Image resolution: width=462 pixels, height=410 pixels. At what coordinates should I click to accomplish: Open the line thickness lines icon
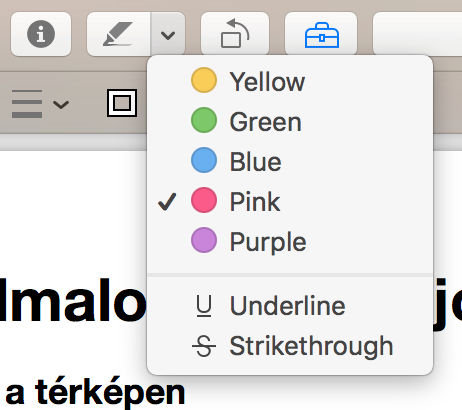(x=27, y=104)
